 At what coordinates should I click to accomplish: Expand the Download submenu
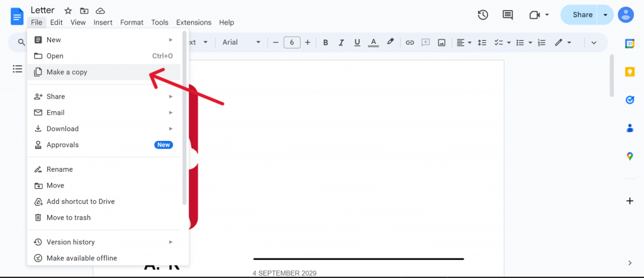(x=104, y=128)
